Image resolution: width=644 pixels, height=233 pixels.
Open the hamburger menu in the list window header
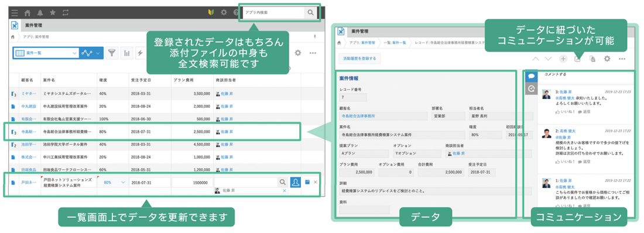15,13
